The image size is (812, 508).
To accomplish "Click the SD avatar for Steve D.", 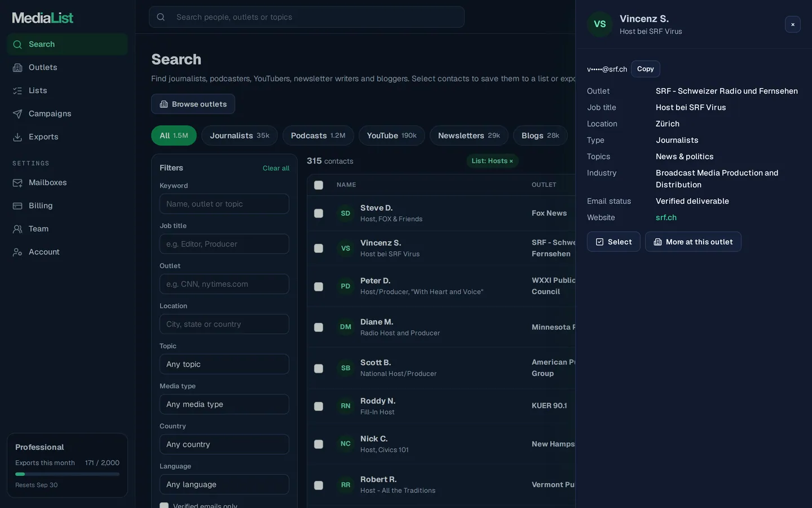I will coord(346,213).
